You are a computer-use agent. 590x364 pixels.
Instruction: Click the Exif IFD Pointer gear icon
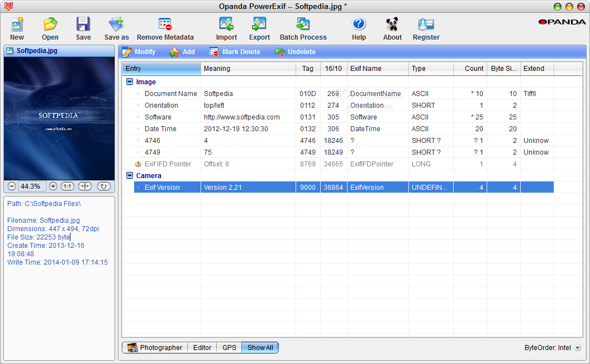pos(138,164)
